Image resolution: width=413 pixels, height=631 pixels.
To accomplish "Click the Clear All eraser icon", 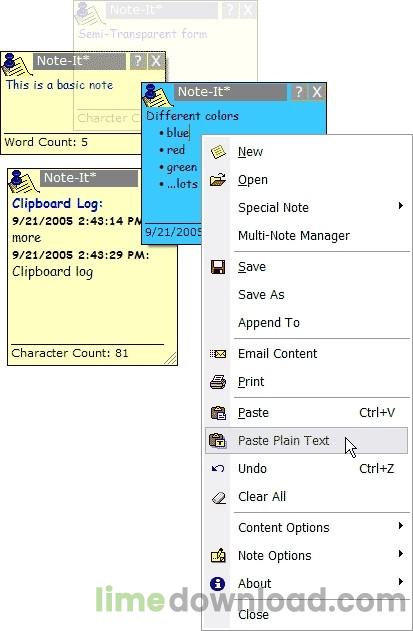I will 219,497.
